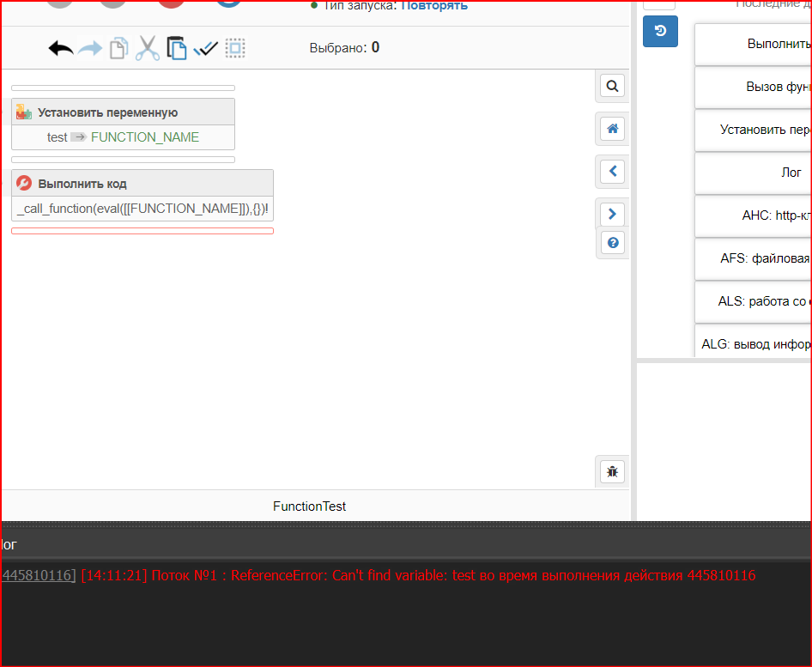Select the Установить переменную action block
Screen dimensions: 812x667
[x=123, y=112]
